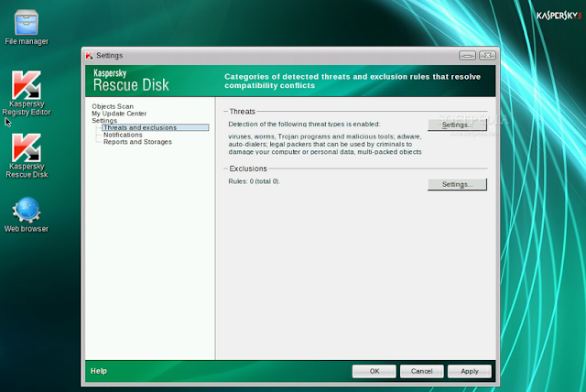Screen dimensions: 586x392
Task: Open Reports and Storages page
Action: click(x=137, y=142)
